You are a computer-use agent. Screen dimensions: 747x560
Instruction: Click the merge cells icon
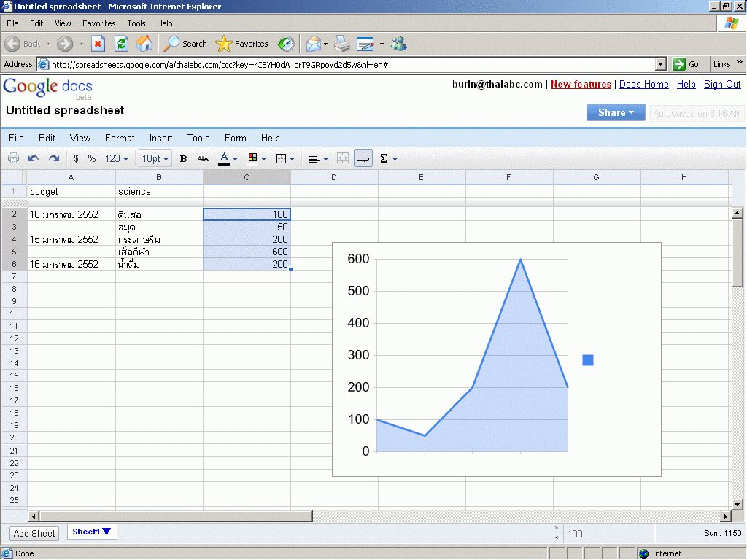(x=343, y=158)
